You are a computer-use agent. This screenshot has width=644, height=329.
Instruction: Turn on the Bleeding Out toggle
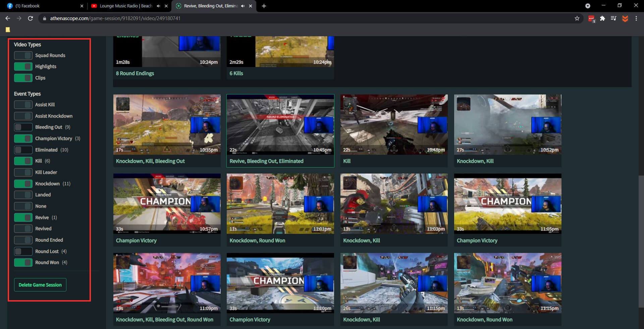coord(23,127)
